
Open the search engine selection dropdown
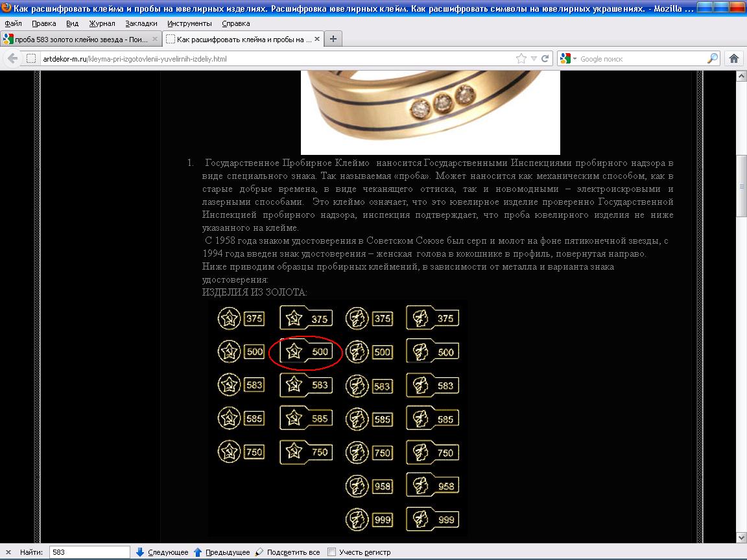569,58
